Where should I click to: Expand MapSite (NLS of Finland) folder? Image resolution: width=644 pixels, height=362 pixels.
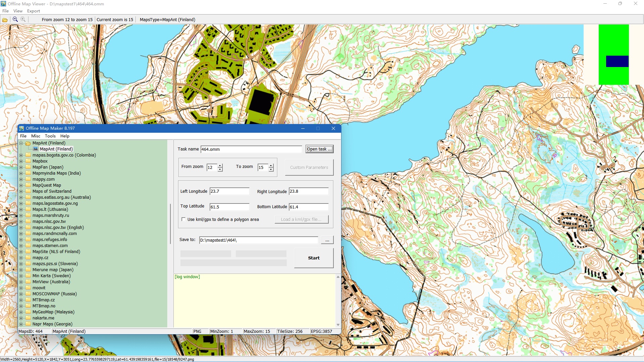pos(21,252)
